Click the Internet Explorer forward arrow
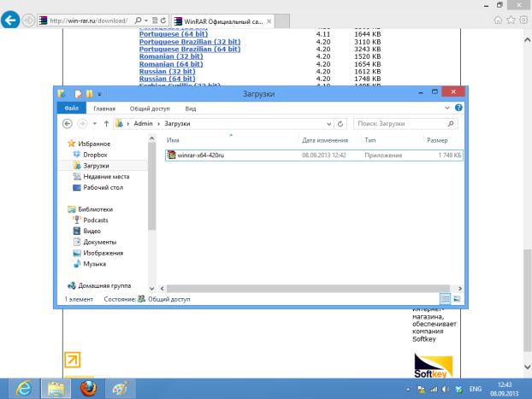 28,21
